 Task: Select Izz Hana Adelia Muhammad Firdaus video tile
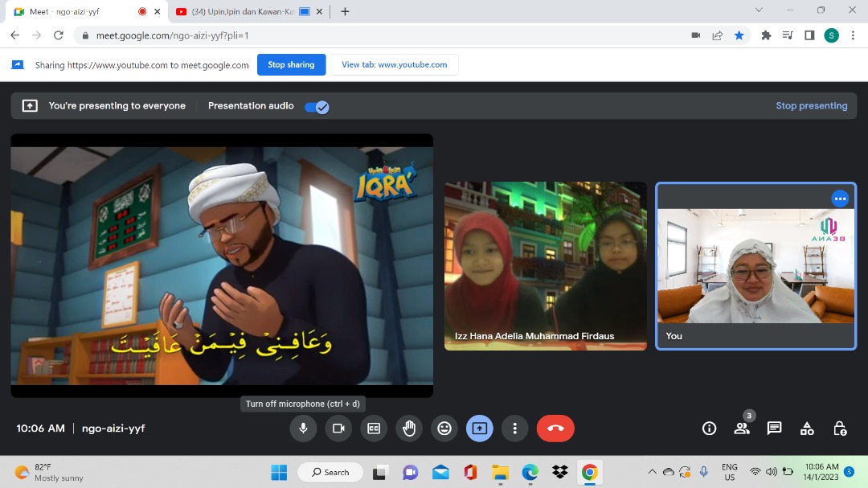(x=545, y=266)
